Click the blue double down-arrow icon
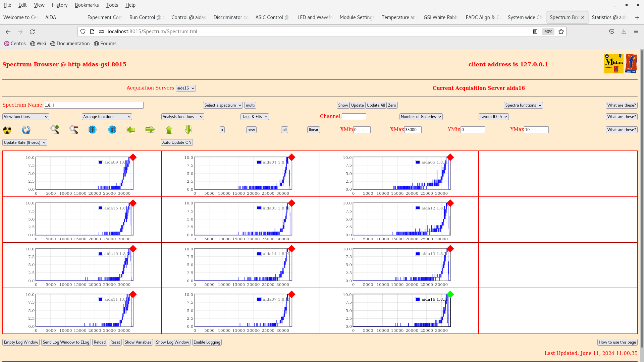Image resolution: width=644 pixels, height=362 pixels. point(93,129)
